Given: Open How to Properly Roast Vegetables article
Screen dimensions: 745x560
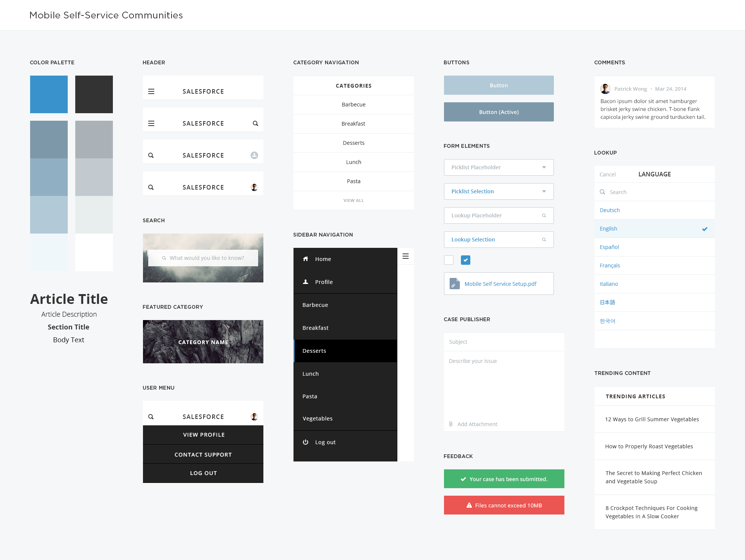Looking at the screenshot, I should pos(655,446).
